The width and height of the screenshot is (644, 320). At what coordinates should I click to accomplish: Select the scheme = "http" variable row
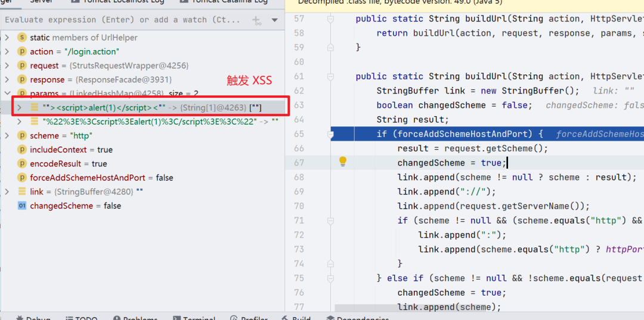coord(143,136)
